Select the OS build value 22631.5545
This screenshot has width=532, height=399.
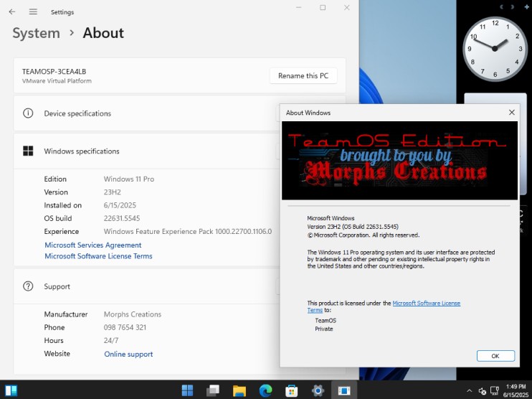[x=122, y=218]
